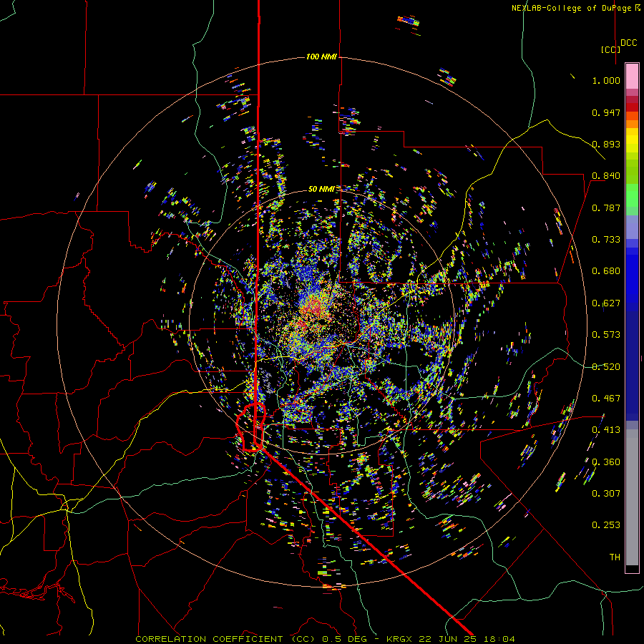Click the 0.840 legend value

click(606, 176)
